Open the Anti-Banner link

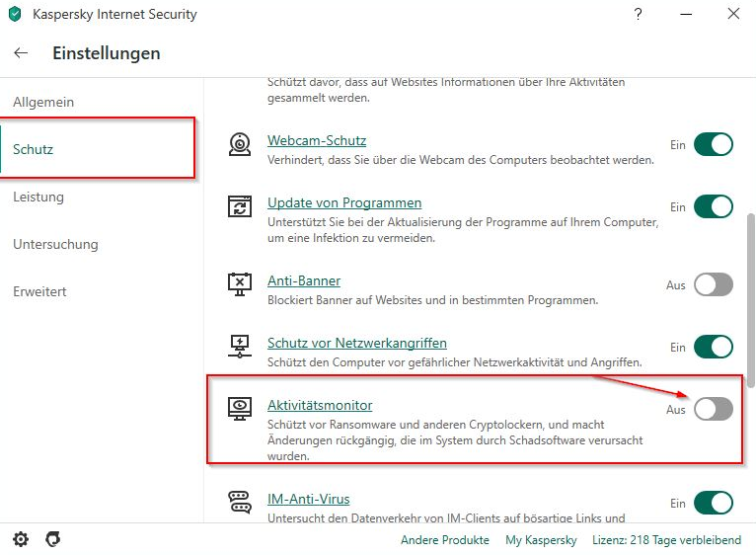(304, 280)
